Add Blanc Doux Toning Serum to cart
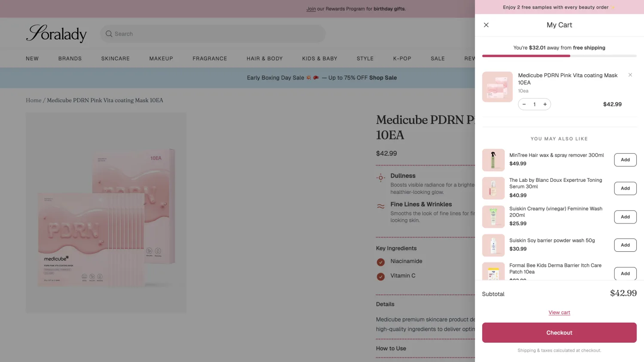The height and width of the screenshot is (362, 644). (x=625, y=188)
